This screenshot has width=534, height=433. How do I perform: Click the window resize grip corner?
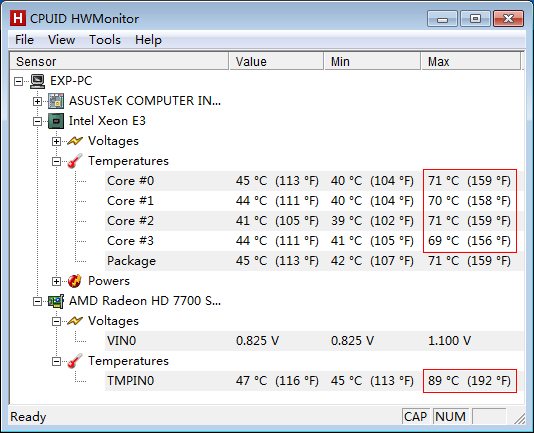519,419
